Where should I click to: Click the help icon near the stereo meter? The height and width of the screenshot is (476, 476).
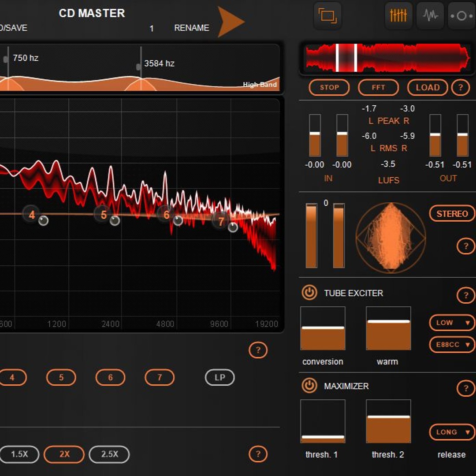pos(466,246)
